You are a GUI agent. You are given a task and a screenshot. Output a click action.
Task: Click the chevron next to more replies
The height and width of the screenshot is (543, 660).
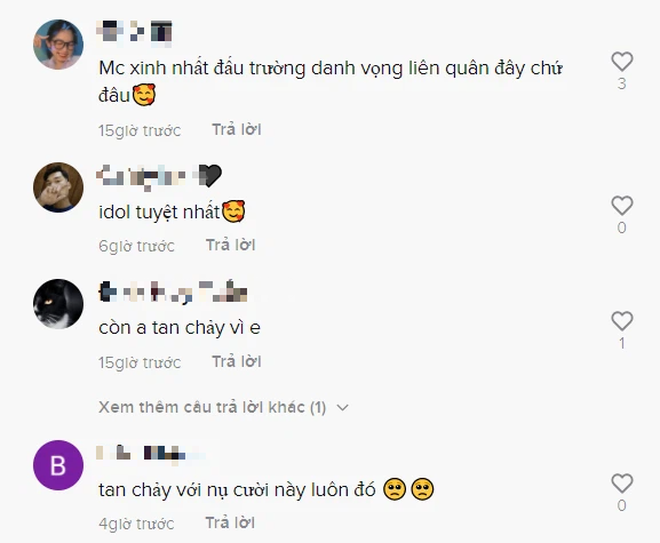343,407
